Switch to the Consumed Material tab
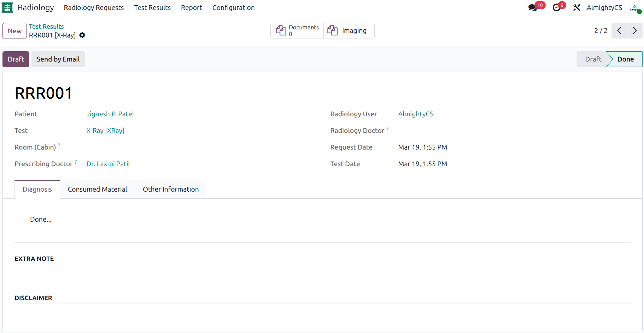 97,189
